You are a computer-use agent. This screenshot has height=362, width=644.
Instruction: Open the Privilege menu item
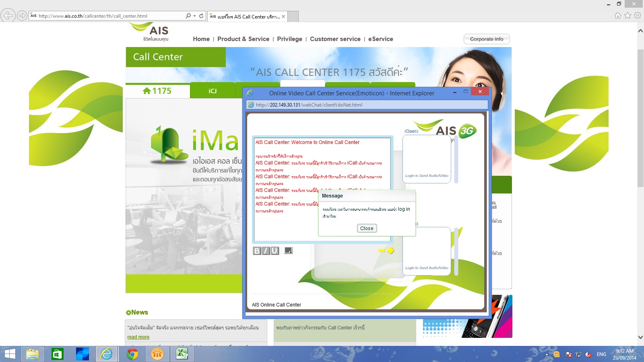click(289, 39)
